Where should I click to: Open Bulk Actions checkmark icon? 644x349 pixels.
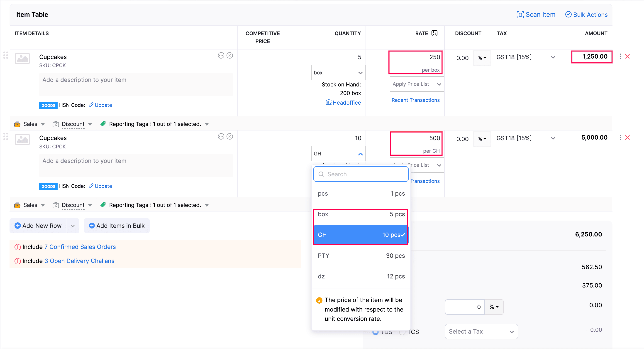click(568, 15)
